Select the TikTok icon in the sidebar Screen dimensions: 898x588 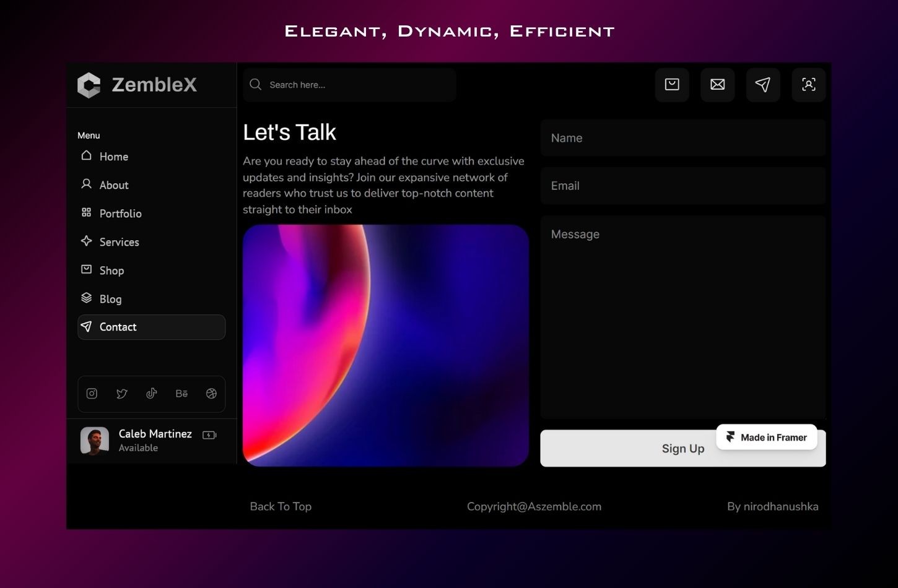click(151, 393)
